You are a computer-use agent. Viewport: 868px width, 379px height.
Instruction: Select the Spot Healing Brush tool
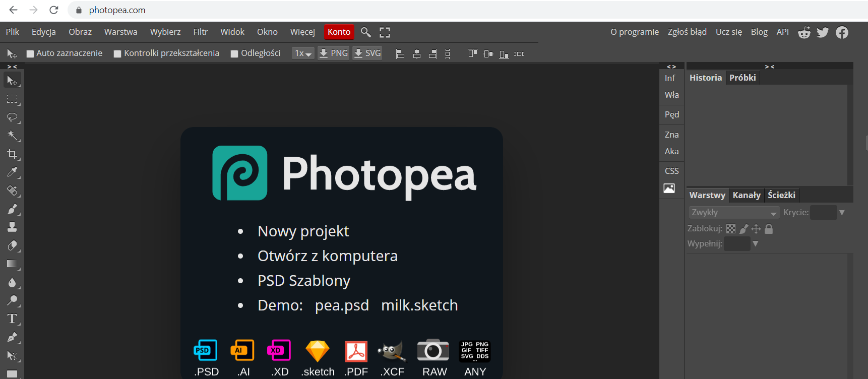(12, 191)
